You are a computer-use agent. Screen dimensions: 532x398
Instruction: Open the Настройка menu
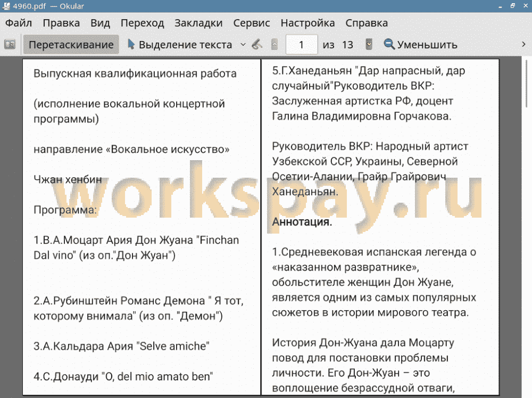point(307,23)
